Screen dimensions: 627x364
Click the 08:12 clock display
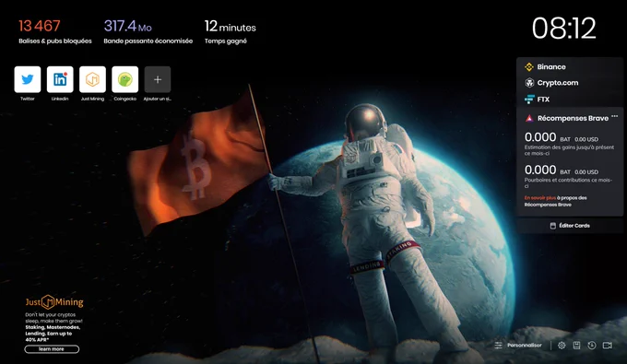[x=563, y=28]
